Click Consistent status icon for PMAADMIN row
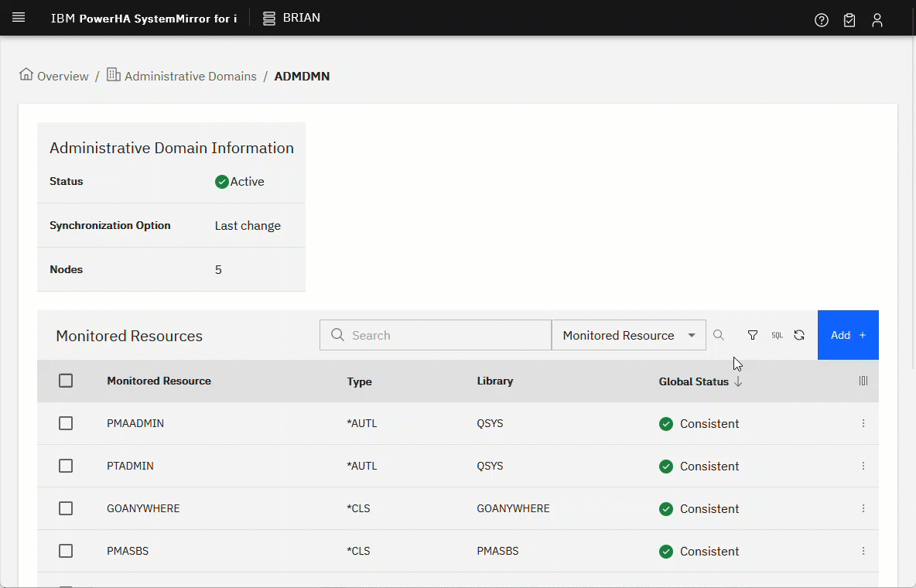Image resolution: width=916 pixels, height=588 pixels. 666,424
